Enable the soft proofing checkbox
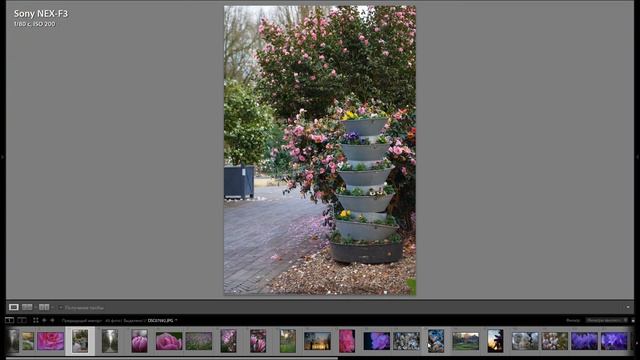Image resolution: width=640 pixels, height=360 pixels. pos(60,307)
